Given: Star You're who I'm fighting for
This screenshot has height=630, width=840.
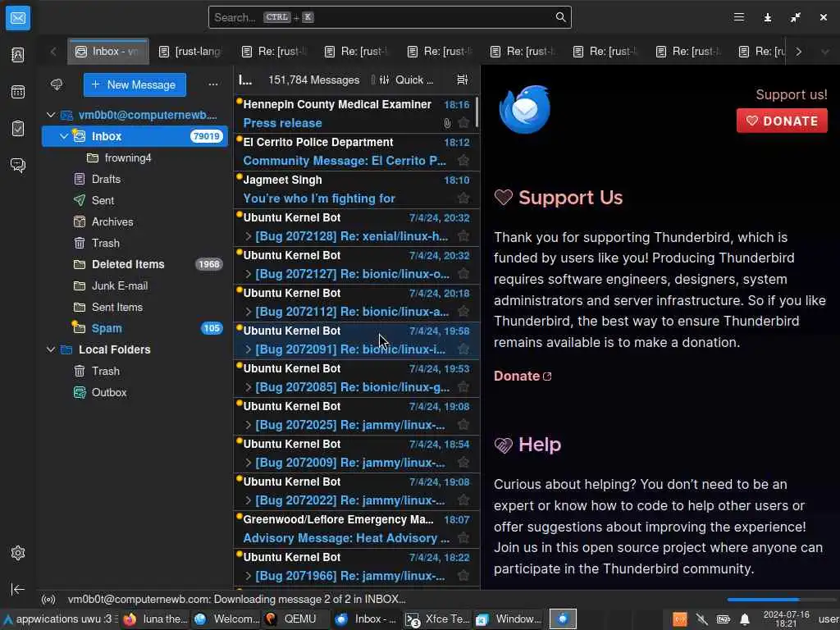Looking at the screenshot, I should coord(463,199).
